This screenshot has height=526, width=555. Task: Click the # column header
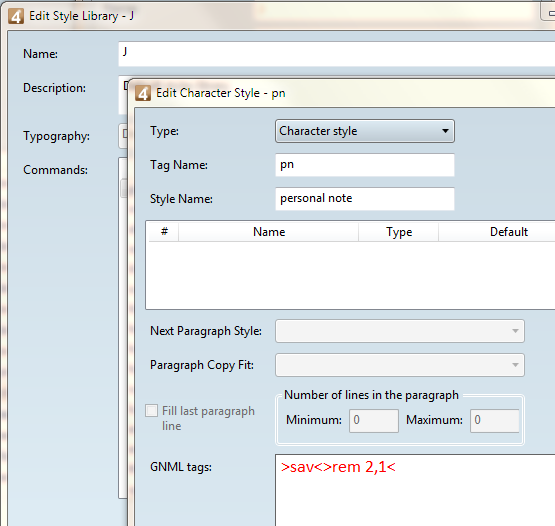pos(164,232)
